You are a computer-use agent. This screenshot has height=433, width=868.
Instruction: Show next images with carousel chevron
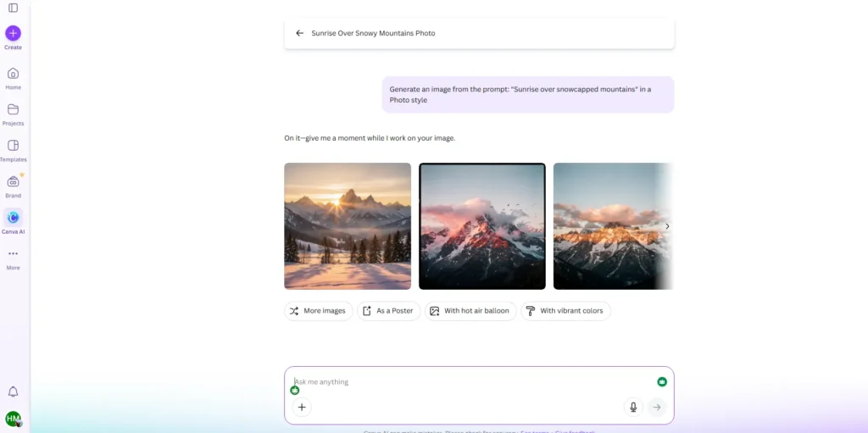click(667, 226)
